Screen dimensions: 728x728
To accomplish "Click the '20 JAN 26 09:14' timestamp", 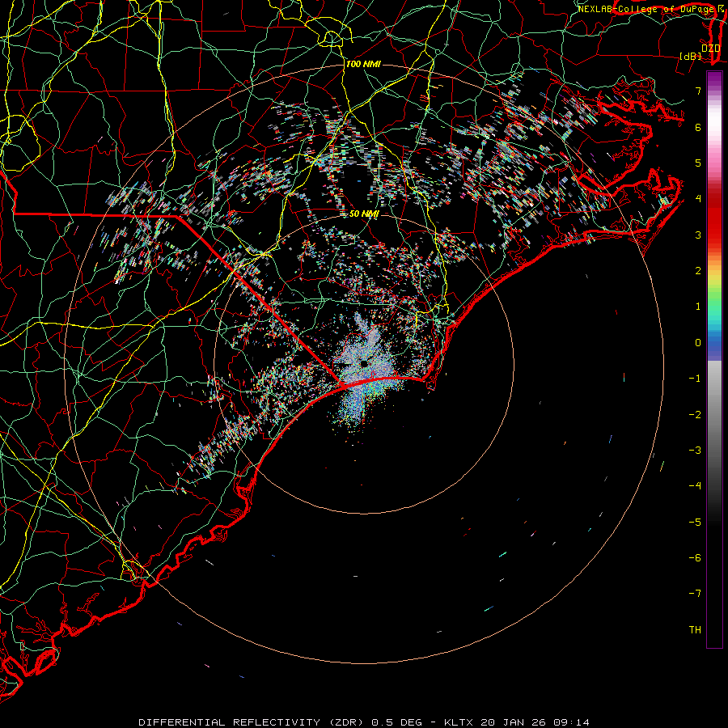I will click(535, 722).
